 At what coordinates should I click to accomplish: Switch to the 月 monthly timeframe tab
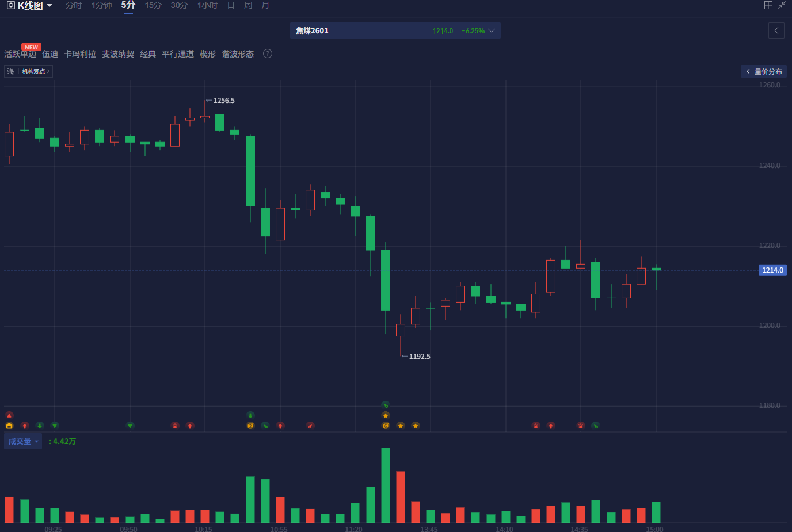[x=265, y=5]
